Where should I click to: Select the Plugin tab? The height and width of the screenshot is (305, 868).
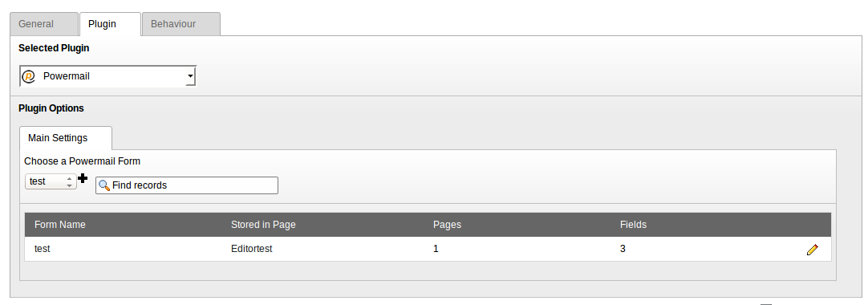click(x=110, y=24)
